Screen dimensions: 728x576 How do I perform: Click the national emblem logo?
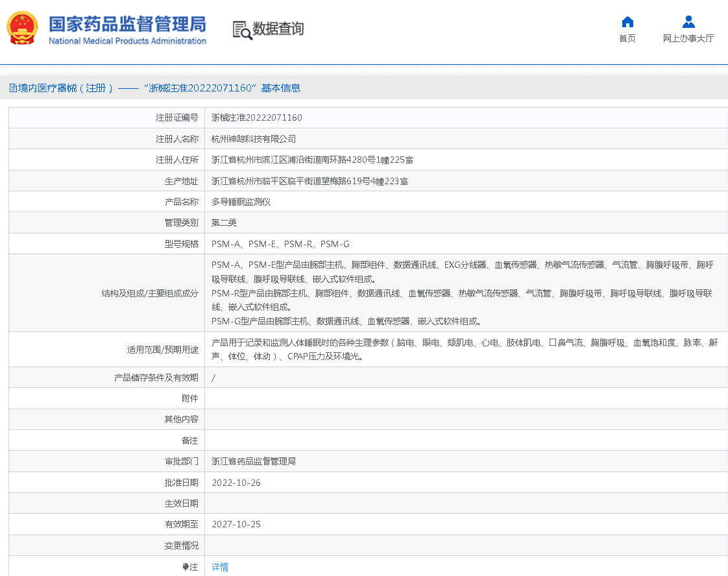click(x=22, y=29)
